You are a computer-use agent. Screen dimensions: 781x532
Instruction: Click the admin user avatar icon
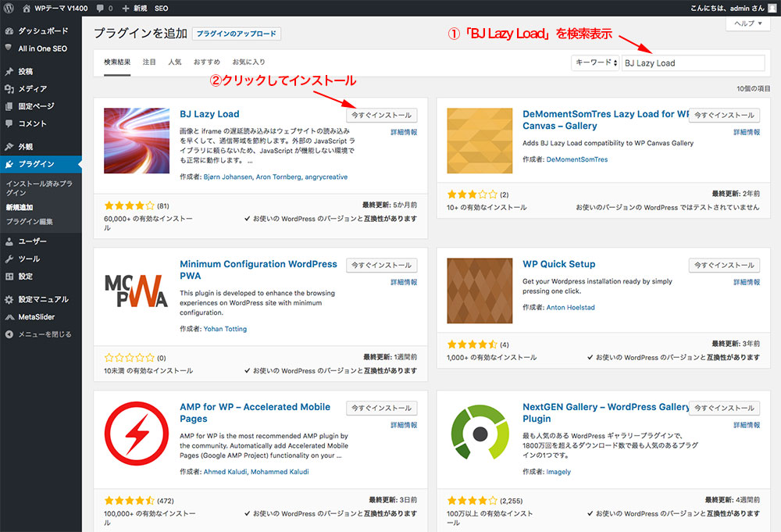click(772, 8)
